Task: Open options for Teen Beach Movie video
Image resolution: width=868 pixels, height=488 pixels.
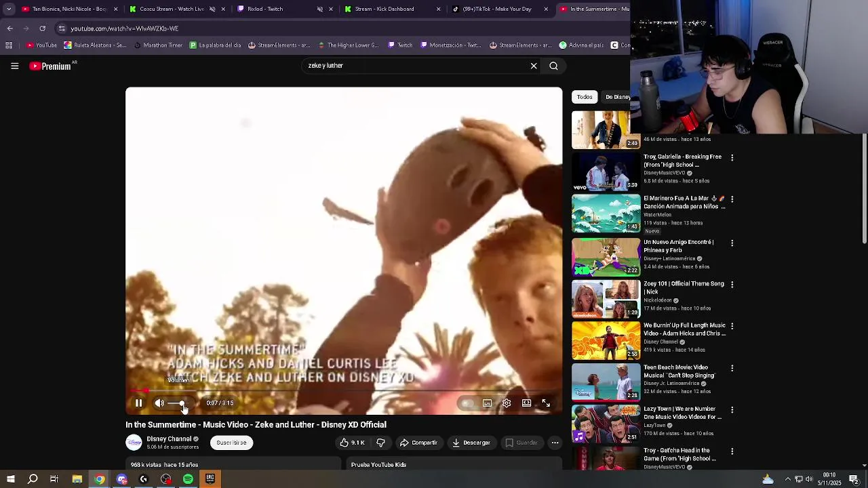Action: [732, 368]
